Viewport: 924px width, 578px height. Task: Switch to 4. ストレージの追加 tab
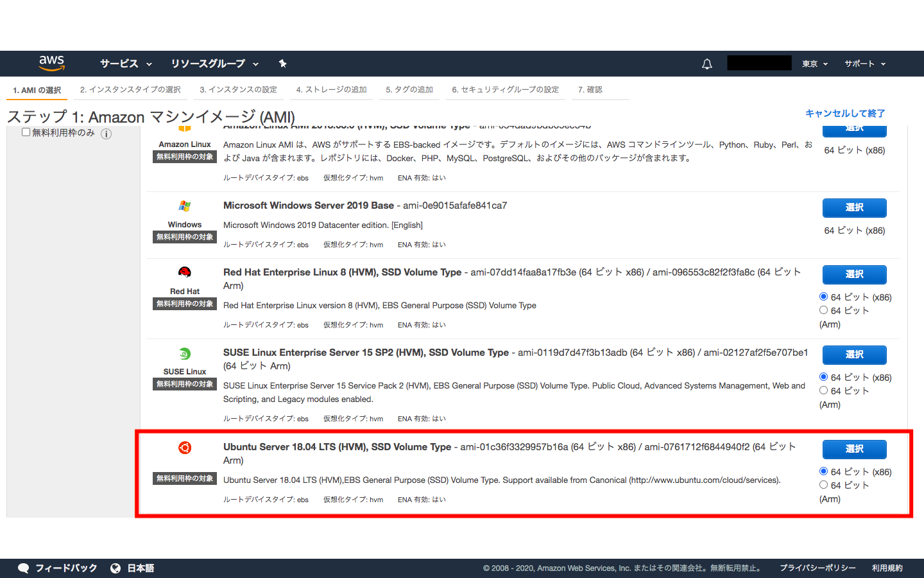pos(331,90)
